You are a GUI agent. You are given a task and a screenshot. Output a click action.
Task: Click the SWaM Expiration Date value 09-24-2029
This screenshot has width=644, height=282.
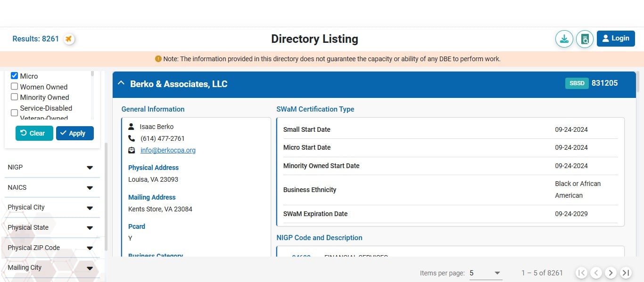571,214
